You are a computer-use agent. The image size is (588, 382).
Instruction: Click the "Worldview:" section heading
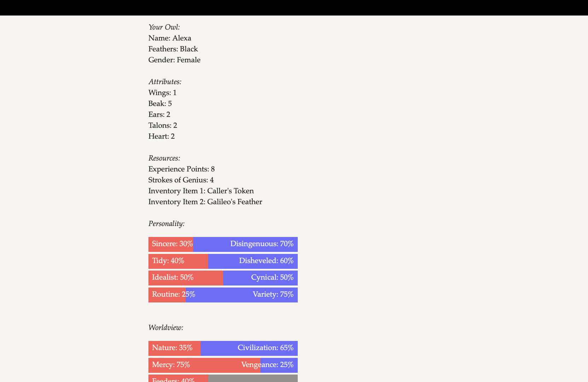coord(165,328)
